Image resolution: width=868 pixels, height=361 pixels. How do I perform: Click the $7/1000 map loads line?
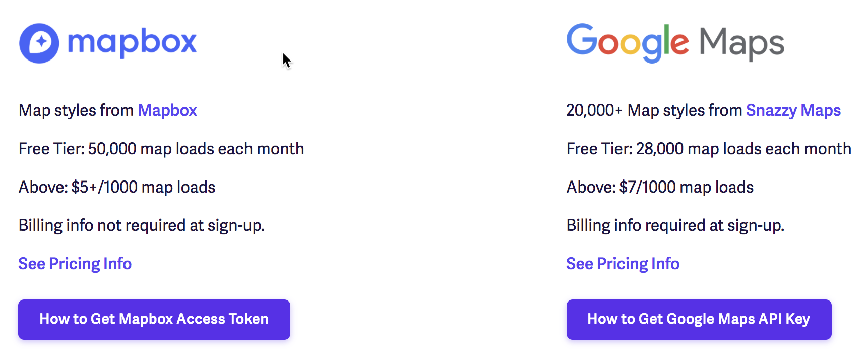click(x=660, y=187)
